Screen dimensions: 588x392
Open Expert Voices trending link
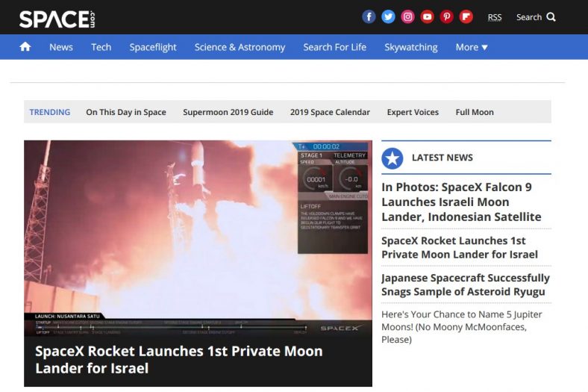pyautogui.click(x=413, y=112)
